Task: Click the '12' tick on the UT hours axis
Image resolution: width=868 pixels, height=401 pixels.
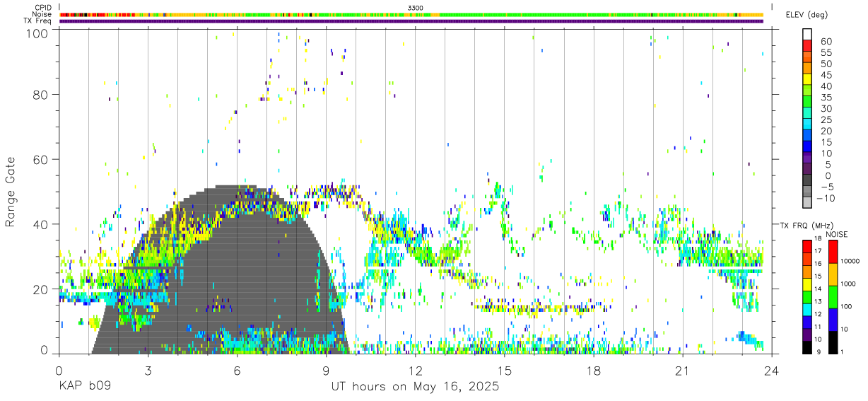Action: coord(416,371)
